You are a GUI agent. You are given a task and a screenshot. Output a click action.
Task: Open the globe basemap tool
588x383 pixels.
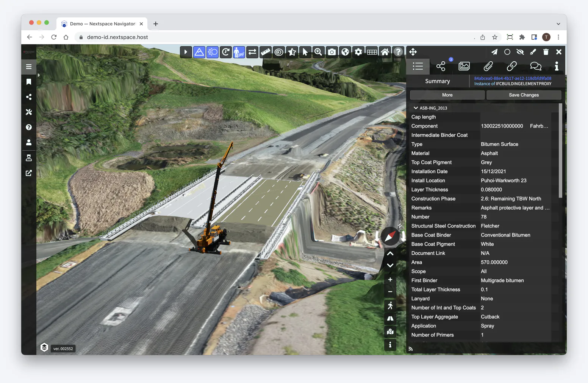click(345, 52)
